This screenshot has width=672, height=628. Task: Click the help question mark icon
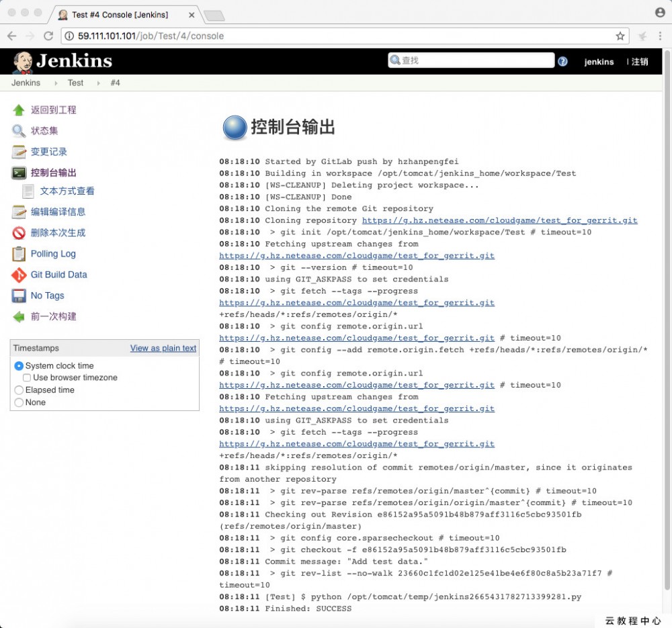click(x=563, y=61)
